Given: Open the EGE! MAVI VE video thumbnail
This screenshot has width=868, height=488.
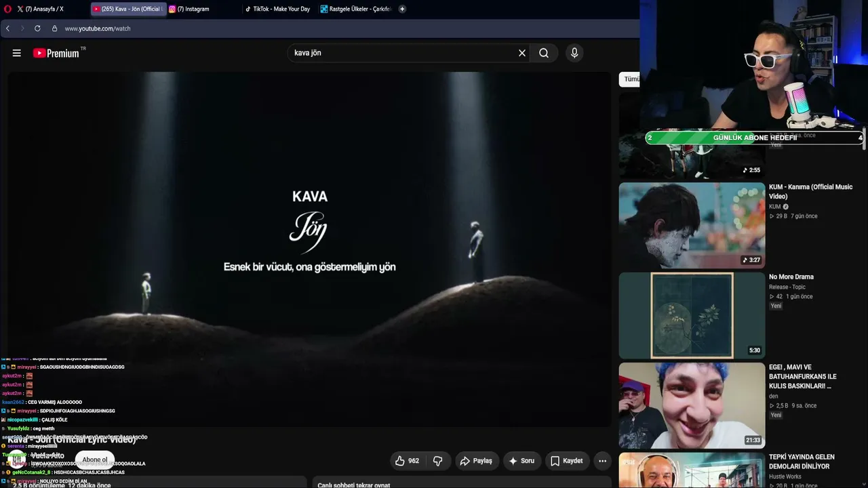Looking at the screenshot, I should point(692,405).
